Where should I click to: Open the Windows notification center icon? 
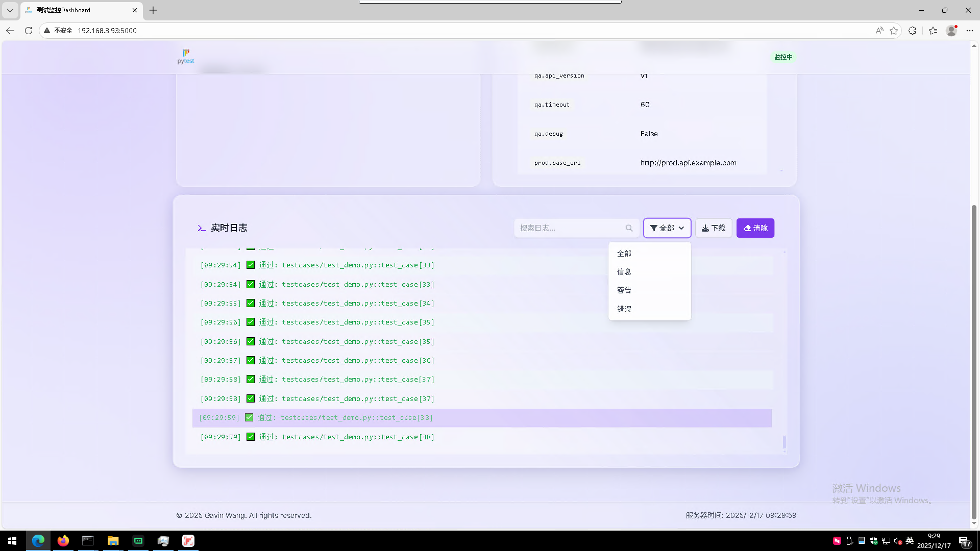pos(965,541)
